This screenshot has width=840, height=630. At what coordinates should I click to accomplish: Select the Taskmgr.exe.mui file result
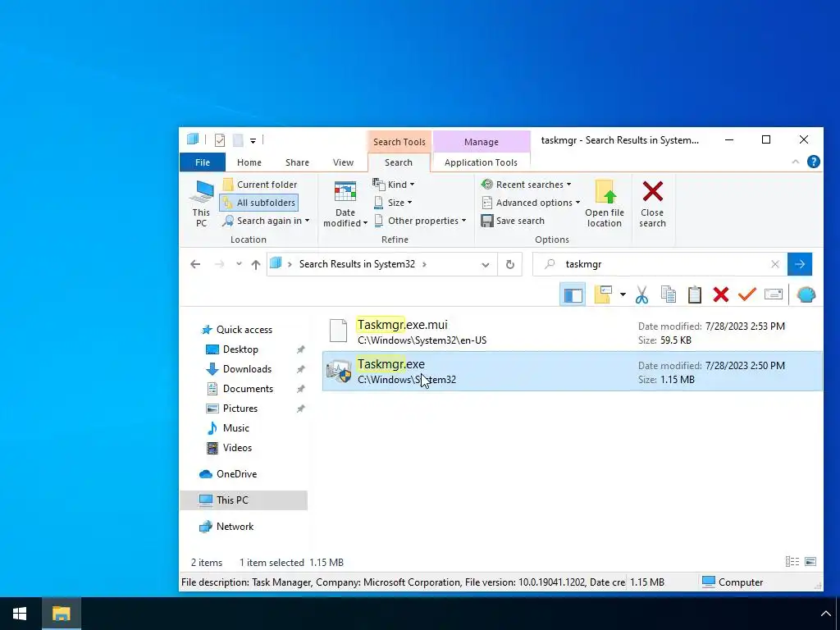tap(572, 331)
